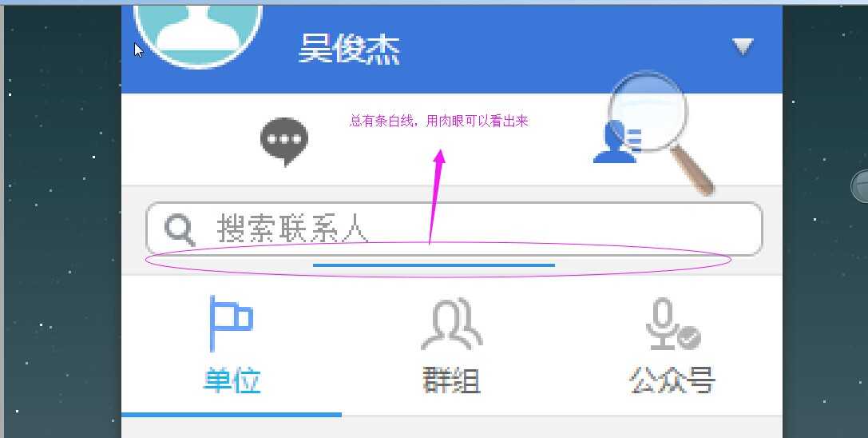Switch to the 群组 tab label

tap(452, 380)
